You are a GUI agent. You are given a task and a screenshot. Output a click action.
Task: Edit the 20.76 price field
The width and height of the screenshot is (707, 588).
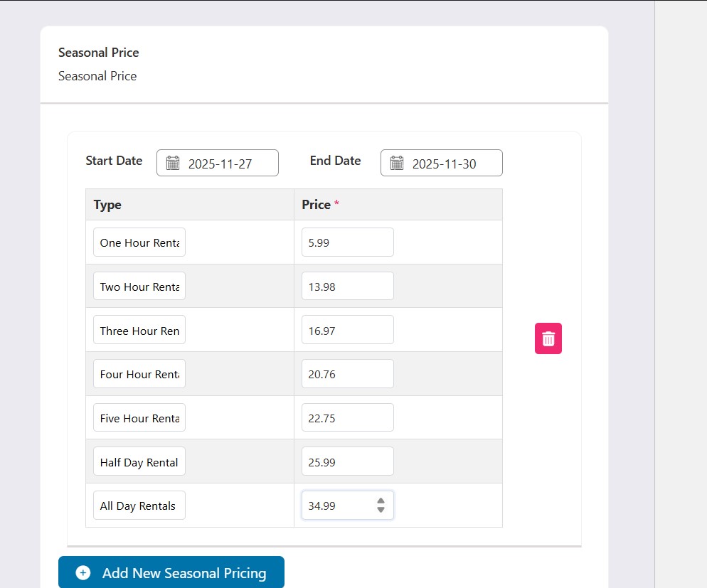pos(347,374)
